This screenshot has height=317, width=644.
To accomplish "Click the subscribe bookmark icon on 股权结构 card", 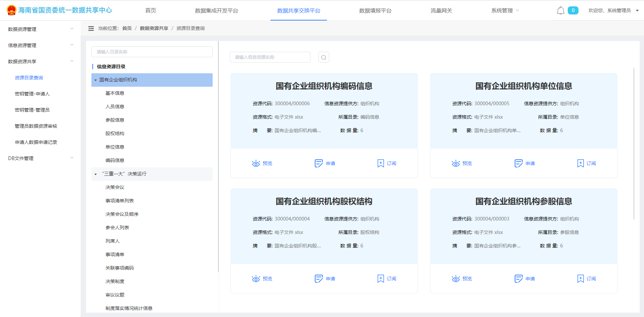I will (381, 279).
